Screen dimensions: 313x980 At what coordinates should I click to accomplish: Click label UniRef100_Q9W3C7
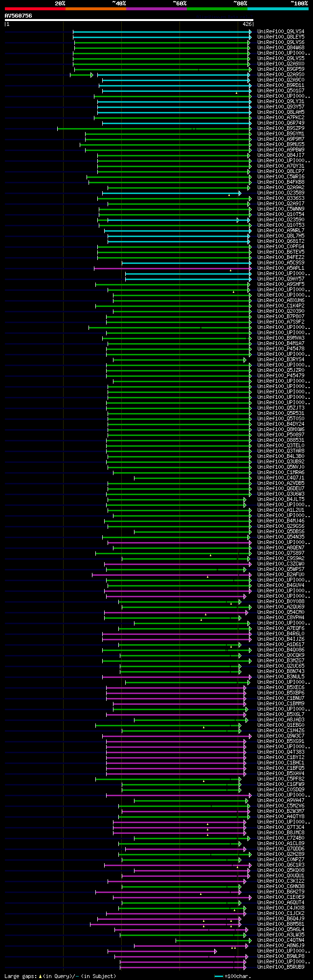(281, 736)
